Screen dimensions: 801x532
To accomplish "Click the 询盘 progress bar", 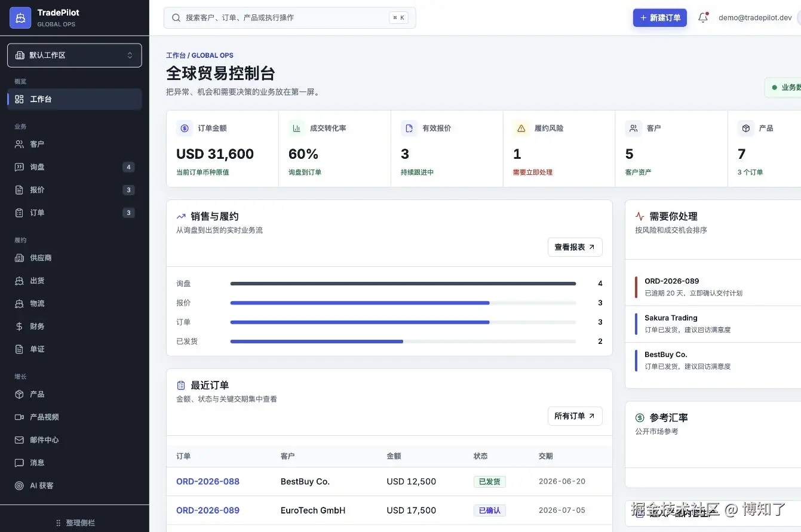I will click(x=403, y=284).
